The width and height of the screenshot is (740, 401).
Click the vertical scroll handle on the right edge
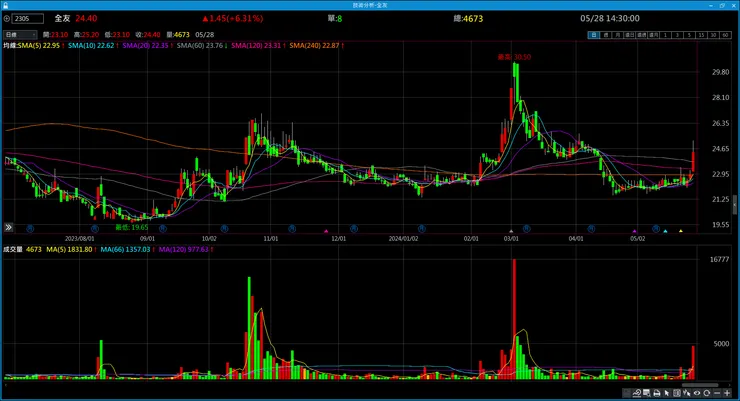pos(735,204)
